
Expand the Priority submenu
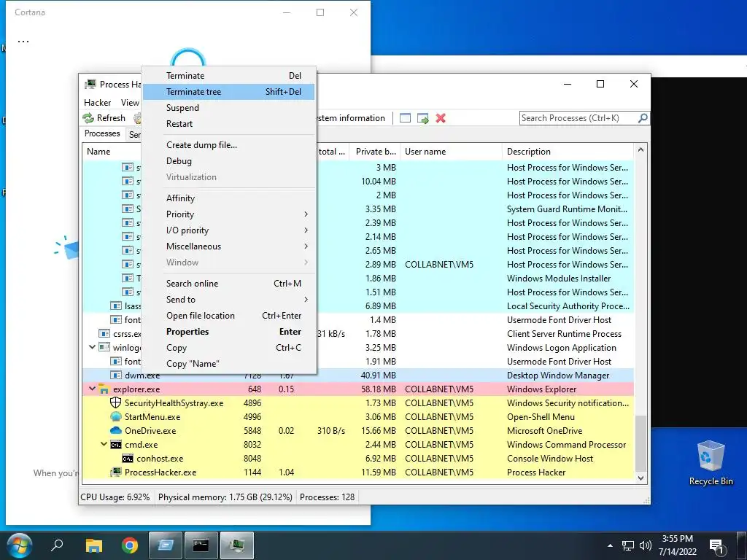[x=228, y=214]
